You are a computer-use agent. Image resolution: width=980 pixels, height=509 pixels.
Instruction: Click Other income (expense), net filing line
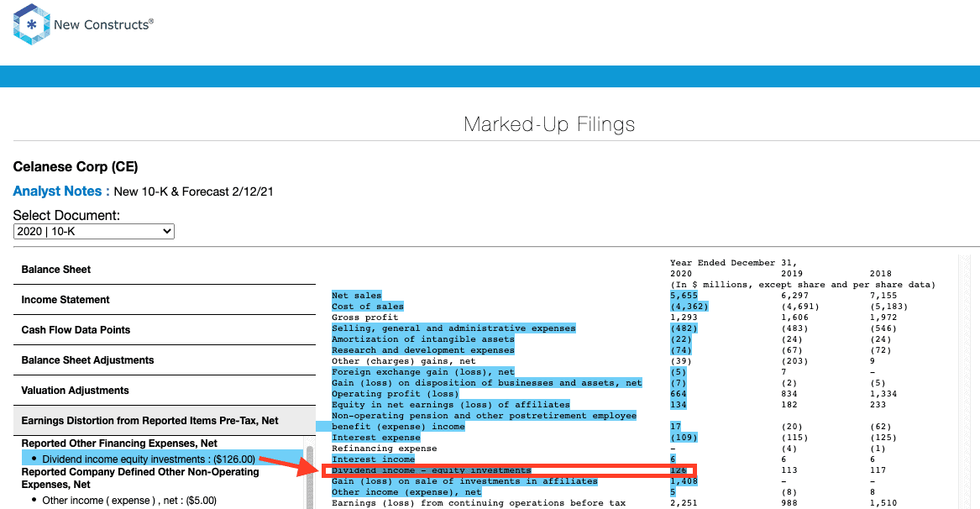pos(407,492)
